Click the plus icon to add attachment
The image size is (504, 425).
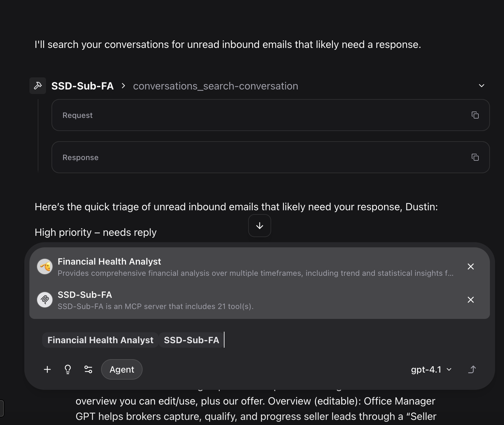point(47,369)
